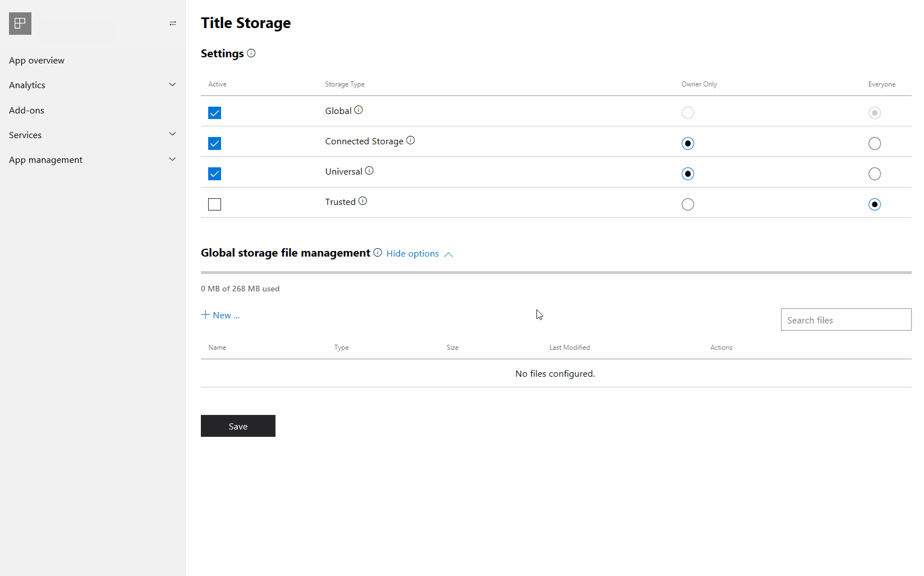Image resolution: width=924 pixels, height=576 pixels.
Task: Click the Actions column header
Action: click(721, 348)
